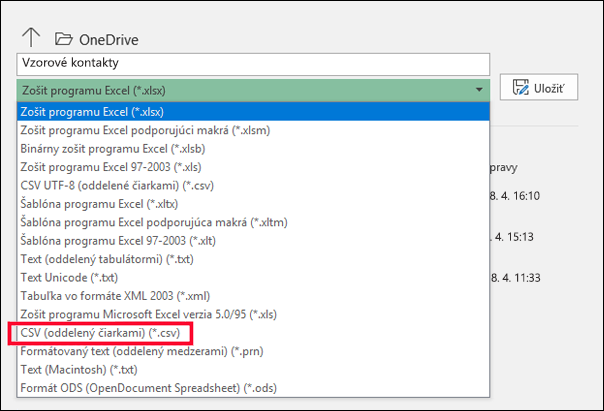Select Zošit programu Excel (*.xlsx) in list

click(x=253, y=112)
